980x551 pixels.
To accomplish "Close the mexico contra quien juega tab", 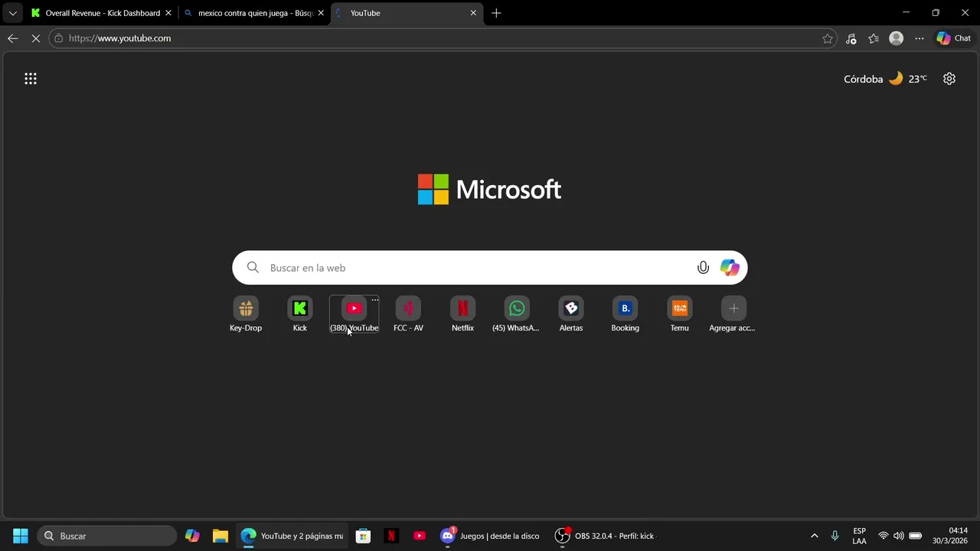I will coord(321,13).
